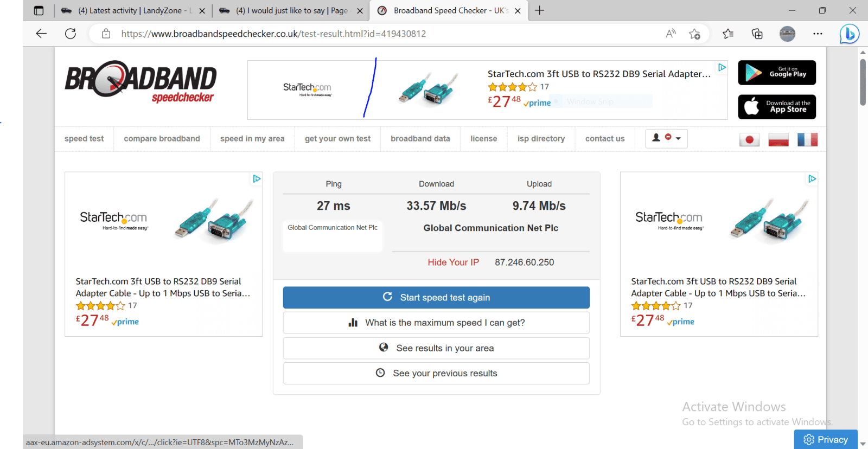
Task: Click the 33.57 Mb/s download value
Action: click(x=436, y=206)
